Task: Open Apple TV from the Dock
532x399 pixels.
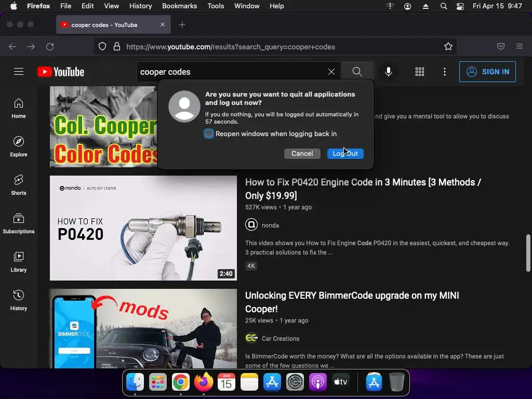Action: click(341, 382)
